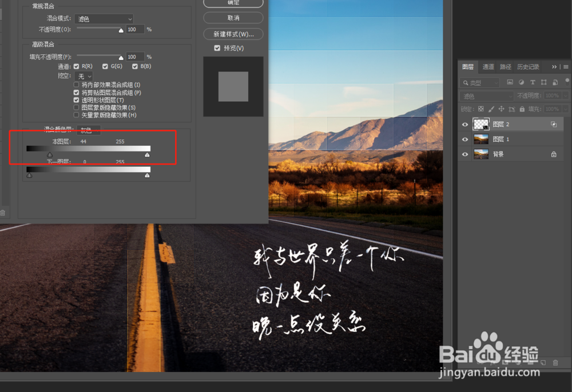Toggle layer filter on/off switch
Viewport: 572px width, 392px height.
pos(566,81)
